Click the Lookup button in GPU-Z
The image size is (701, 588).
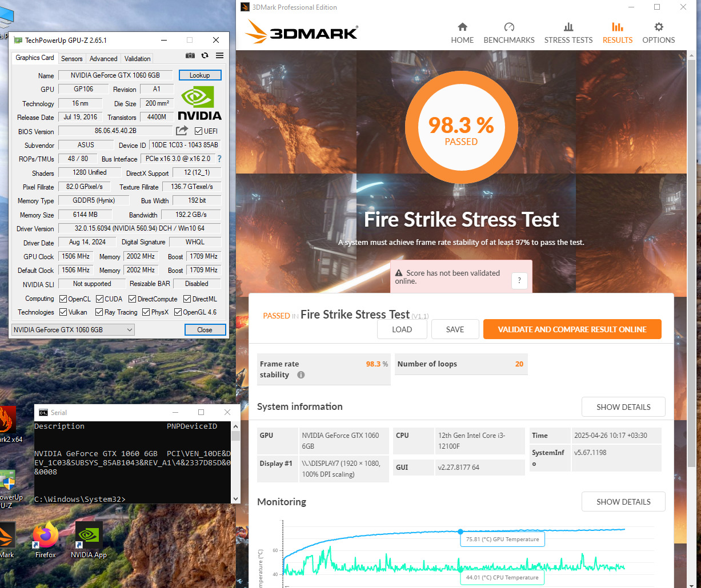(200, 75)
